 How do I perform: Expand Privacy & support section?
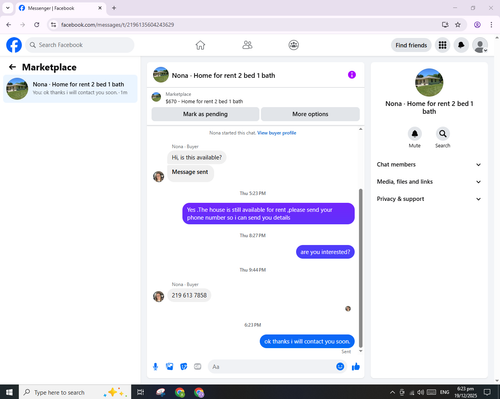coord(429,199)
